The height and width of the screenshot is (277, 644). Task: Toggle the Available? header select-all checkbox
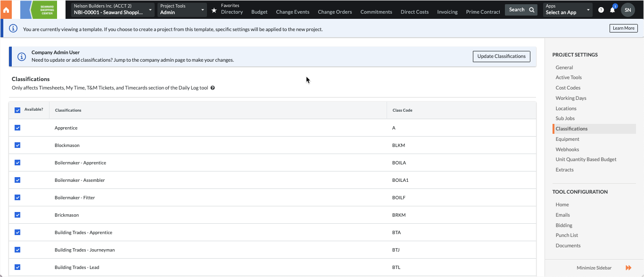pyautogui.click(x=17, y=110)
